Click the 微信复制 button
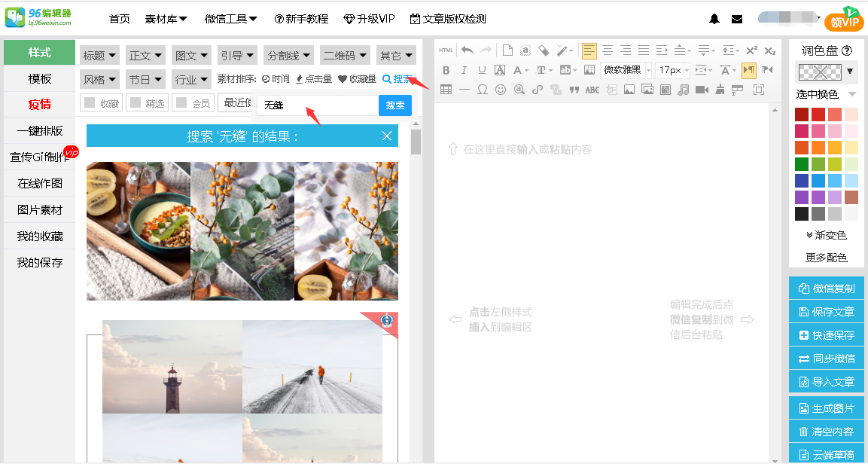Screen dimensions: 868x464 (827, 288)
